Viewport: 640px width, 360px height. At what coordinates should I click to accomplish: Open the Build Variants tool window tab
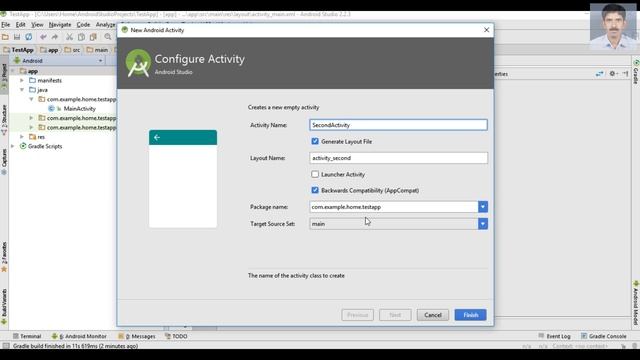[x=4, y=307]
